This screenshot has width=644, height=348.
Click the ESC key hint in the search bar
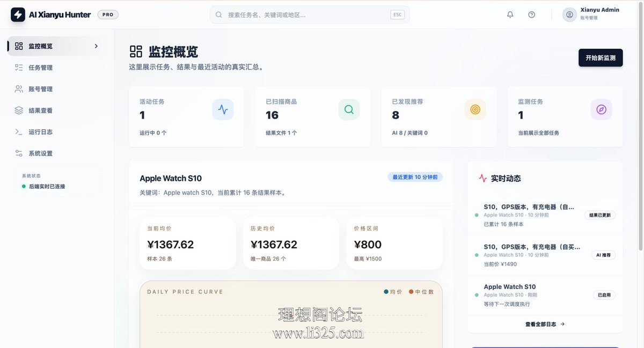(397, 14)
